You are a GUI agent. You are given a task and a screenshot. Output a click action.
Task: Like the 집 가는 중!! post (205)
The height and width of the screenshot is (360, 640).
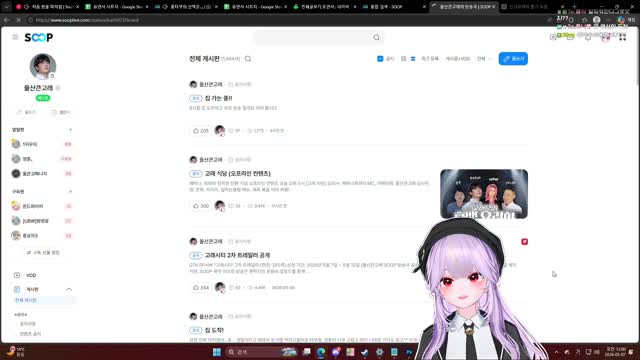pyautogui.click(x=200, y=131)
